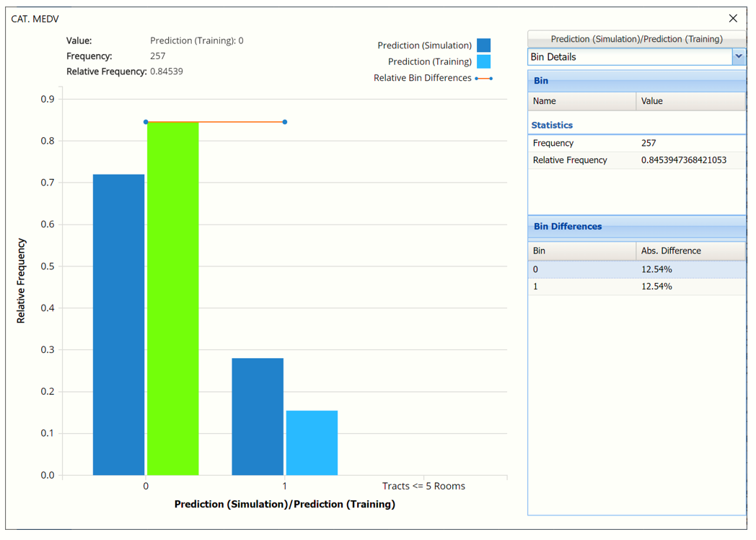
Task: Close the CAT. MEDV dialog window
Action: pyautogui.click(x=733, y=18)
